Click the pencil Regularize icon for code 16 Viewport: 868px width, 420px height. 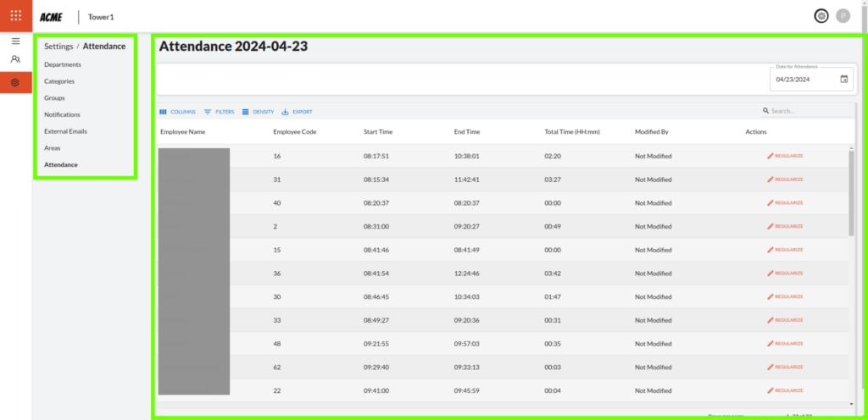tap(771, 156)
